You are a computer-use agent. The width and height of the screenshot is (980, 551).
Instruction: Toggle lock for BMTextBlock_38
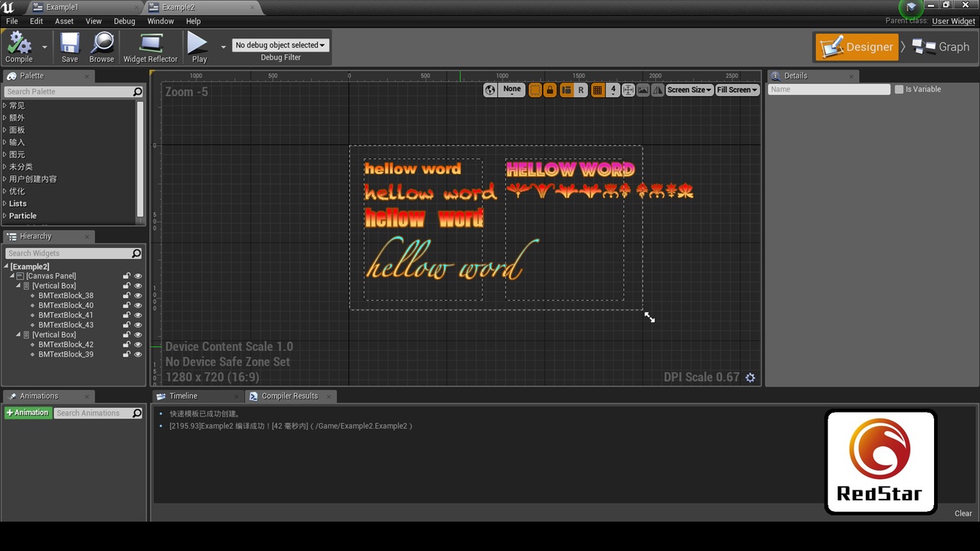[126, 295]
